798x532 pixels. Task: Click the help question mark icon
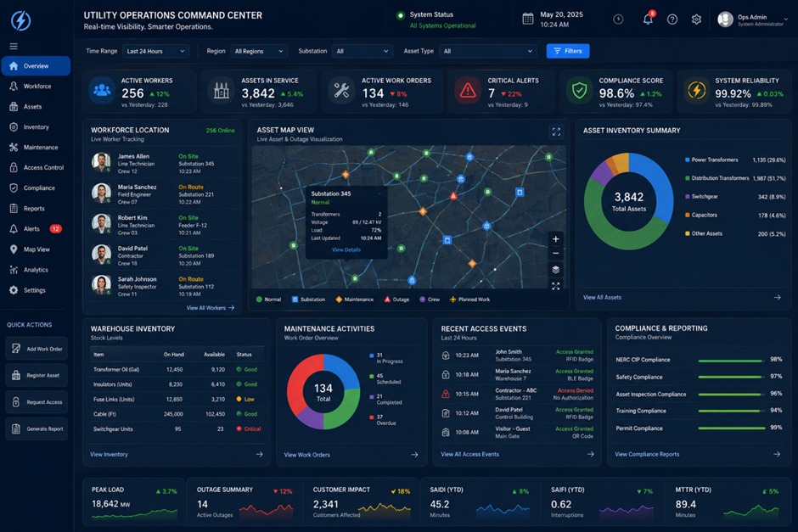672,20
